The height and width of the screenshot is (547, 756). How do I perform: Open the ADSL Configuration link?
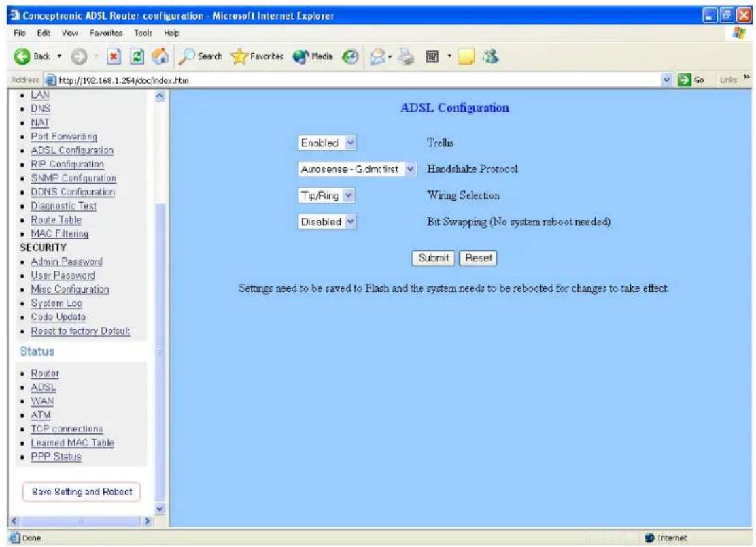pos(72,150)
